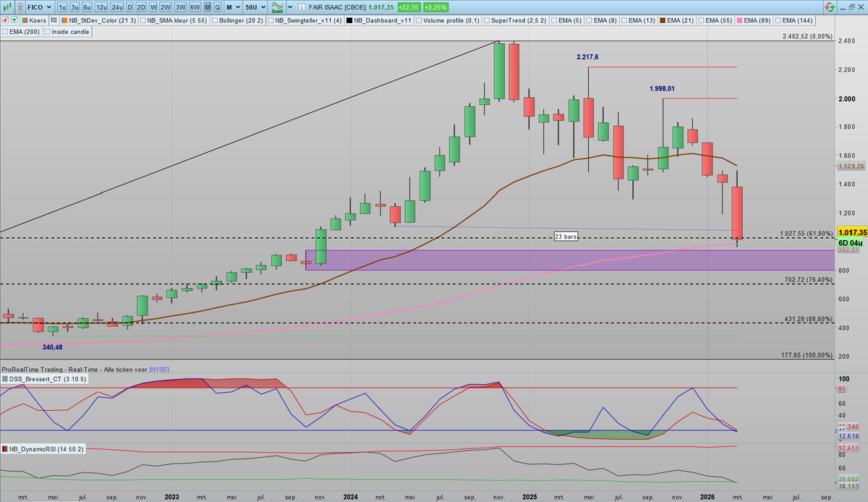Image resolution: width=868 pixels, height=502 pixels.
Task: Click the candlestick chart icon at top left
Action: click(x=9, y=7)
